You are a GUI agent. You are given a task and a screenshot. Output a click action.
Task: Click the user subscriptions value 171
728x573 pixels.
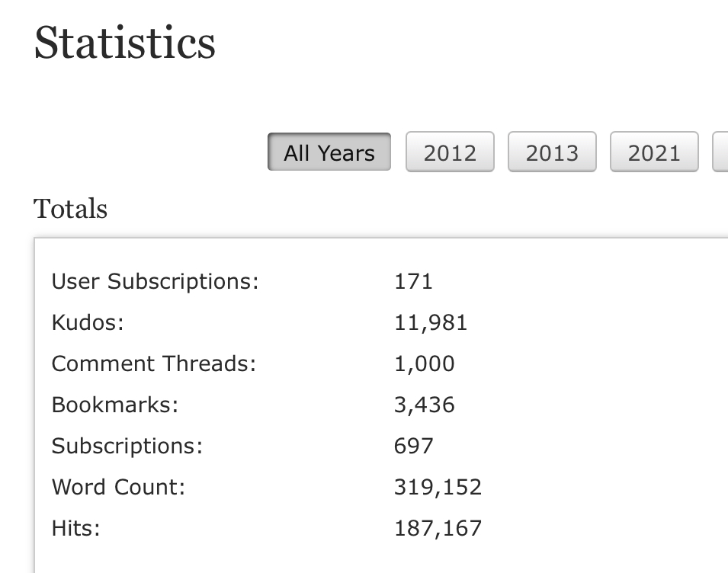(413, 281)
